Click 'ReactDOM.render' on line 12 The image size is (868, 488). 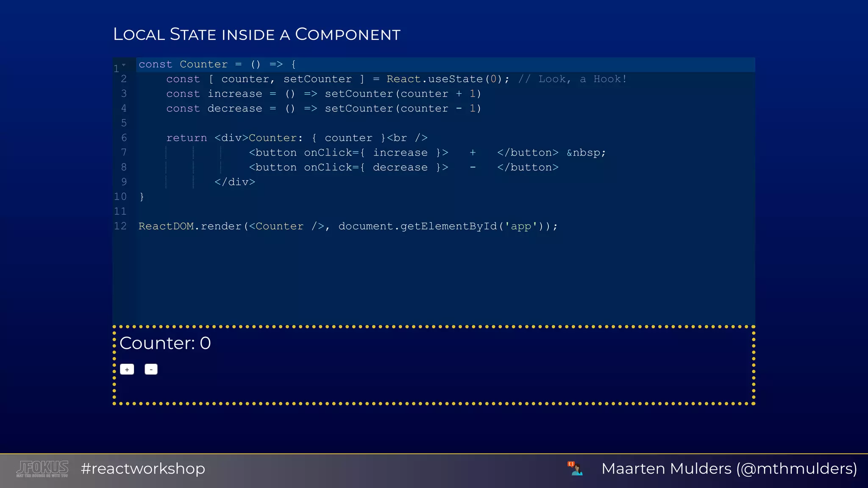coord(190,226)
